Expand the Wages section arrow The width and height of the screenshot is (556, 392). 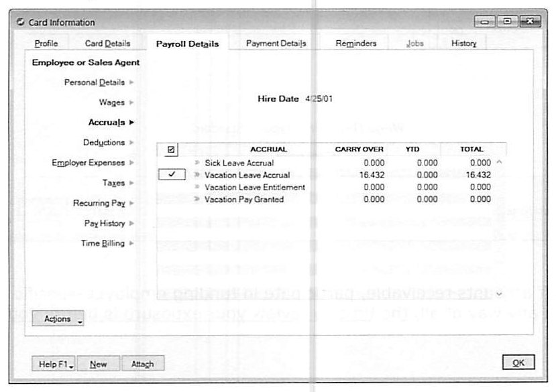[x=131, y=103]
